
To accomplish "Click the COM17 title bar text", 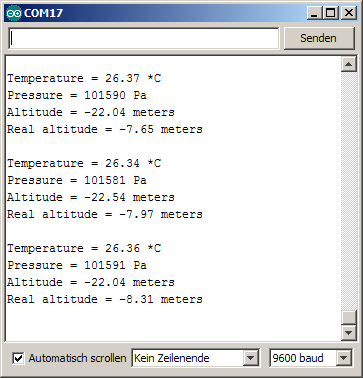I will (x=43, y=13).
